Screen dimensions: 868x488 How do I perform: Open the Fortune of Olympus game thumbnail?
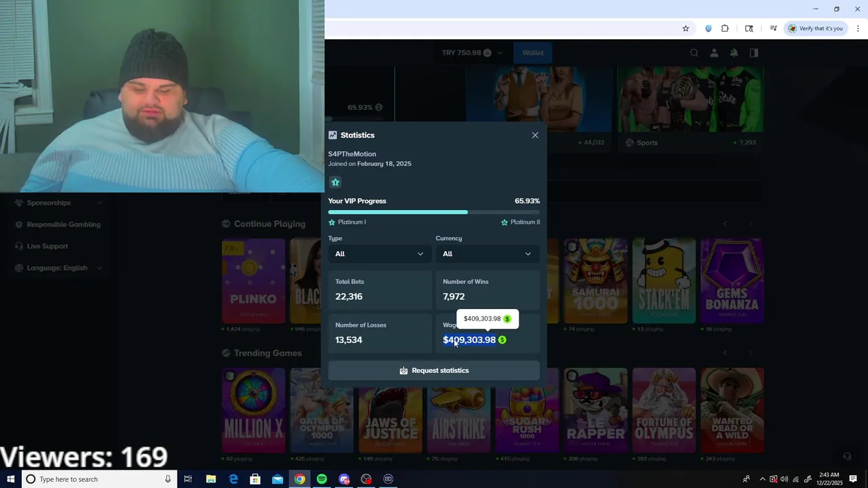[664, 410]
